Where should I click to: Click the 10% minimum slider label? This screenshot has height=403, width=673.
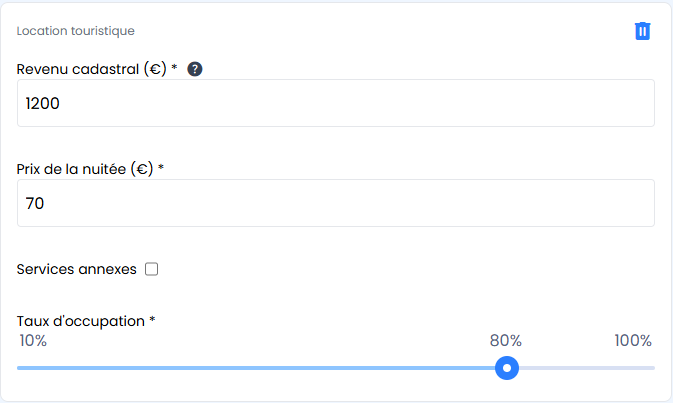click(x=33, y=341)
